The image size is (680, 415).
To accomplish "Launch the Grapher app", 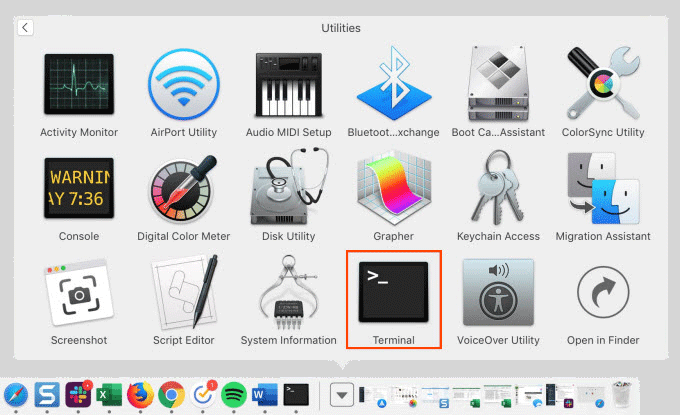I will (394, 187).
